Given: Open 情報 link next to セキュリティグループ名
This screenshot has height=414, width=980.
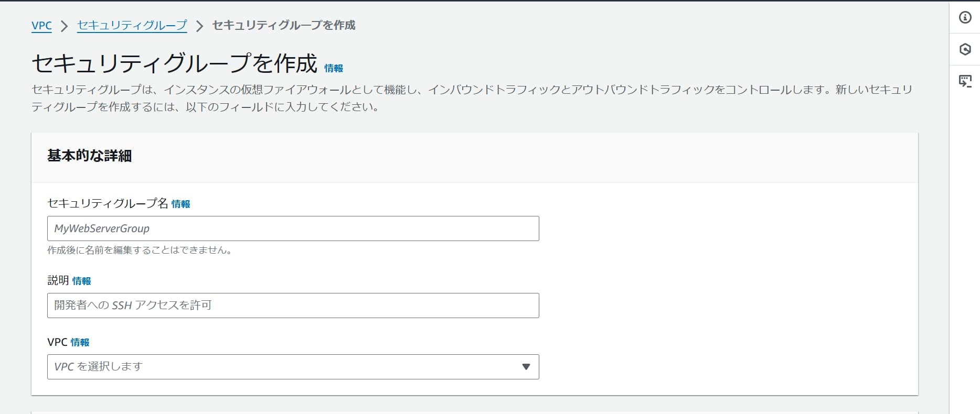Looking at the screenshot, I should coord(180,204).
